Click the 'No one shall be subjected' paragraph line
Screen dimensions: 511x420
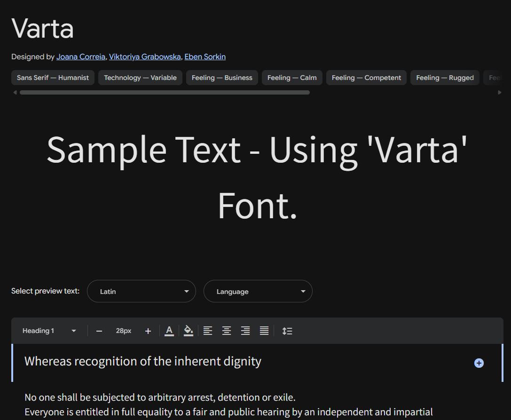(x=160, y=397)
